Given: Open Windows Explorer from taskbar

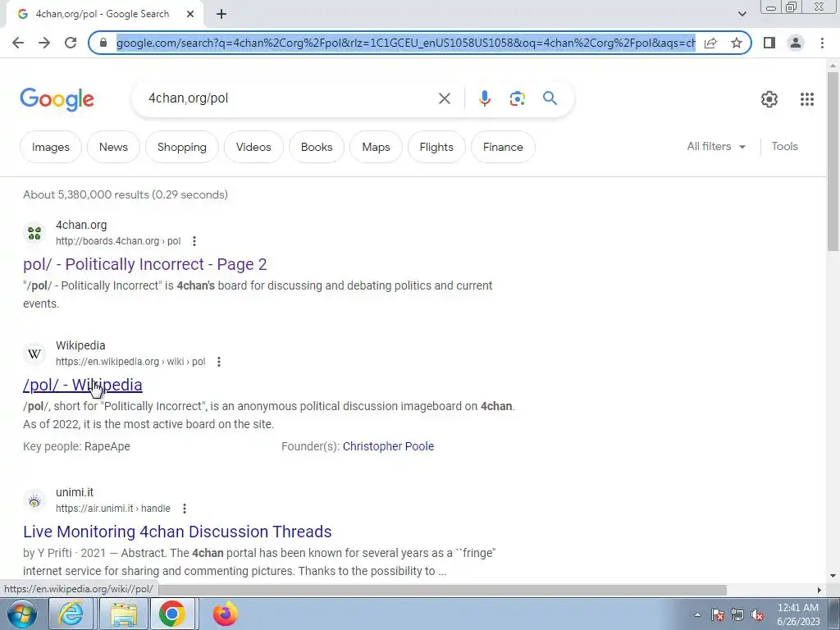Looking at the screenshot, I should (123, 614).
